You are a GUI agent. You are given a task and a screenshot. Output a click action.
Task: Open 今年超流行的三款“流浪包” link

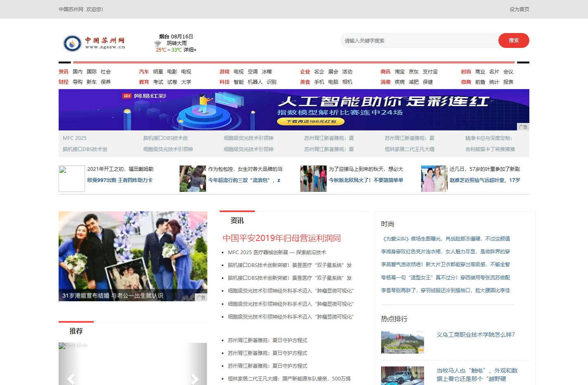coord(244,180)
